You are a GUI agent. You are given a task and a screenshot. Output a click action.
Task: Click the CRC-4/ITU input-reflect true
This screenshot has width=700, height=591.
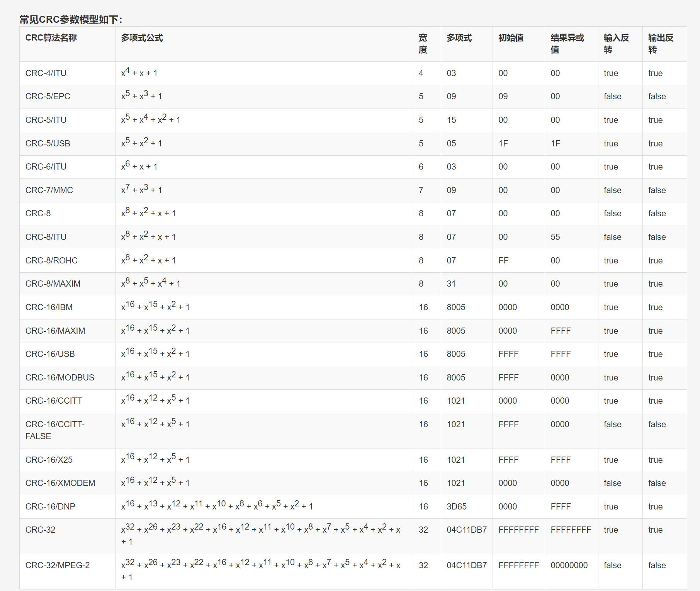point(611,73)
